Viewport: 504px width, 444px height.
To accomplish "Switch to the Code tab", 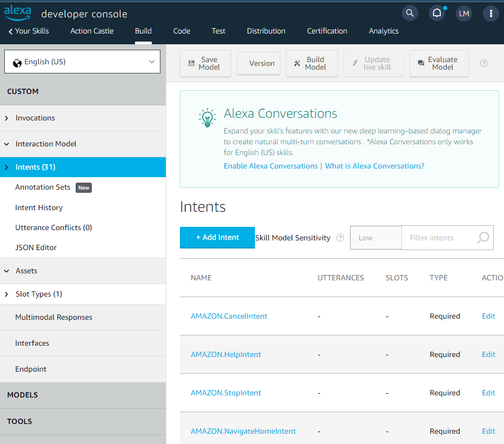I will click(x=182, y=31).
